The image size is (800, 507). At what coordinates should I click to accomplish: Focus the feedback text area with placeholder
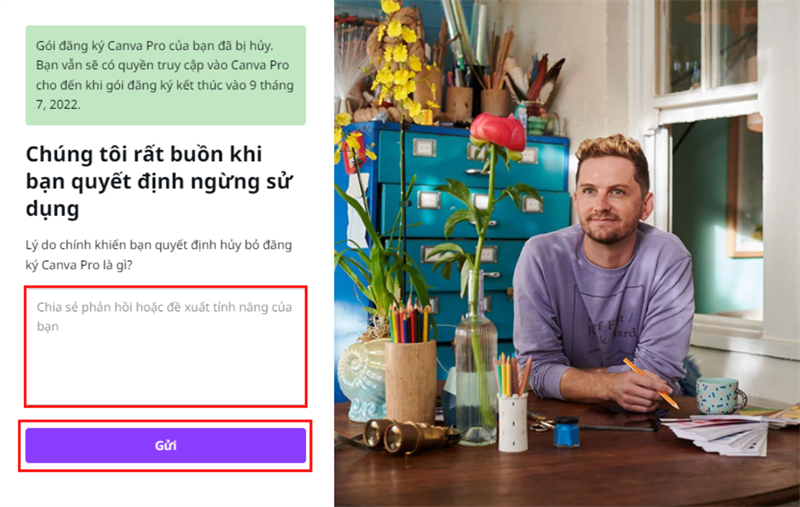pos(166,346)
